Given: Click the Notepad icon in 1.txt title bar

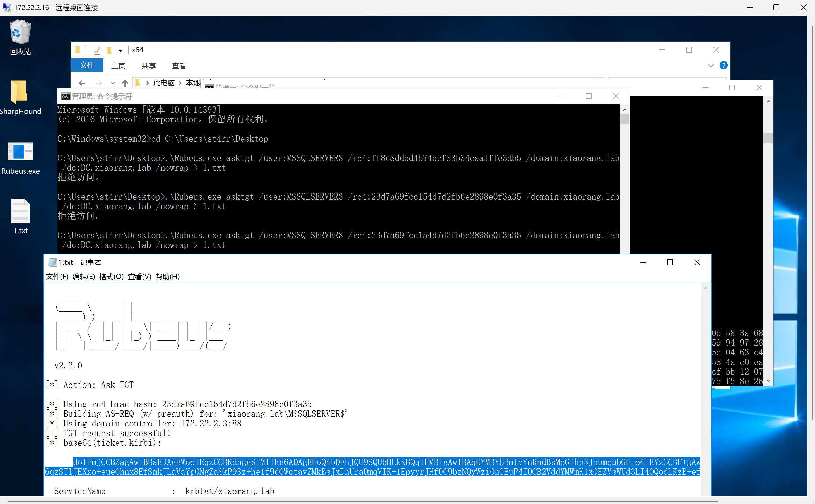Looking at the screenshot, I should (52, 262).
